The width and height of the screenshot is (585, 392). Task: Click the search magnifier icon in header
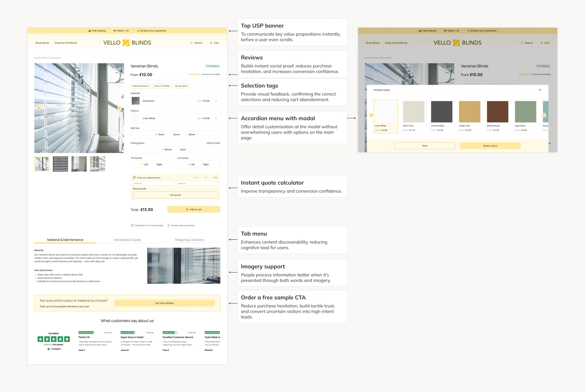(192, 43)
